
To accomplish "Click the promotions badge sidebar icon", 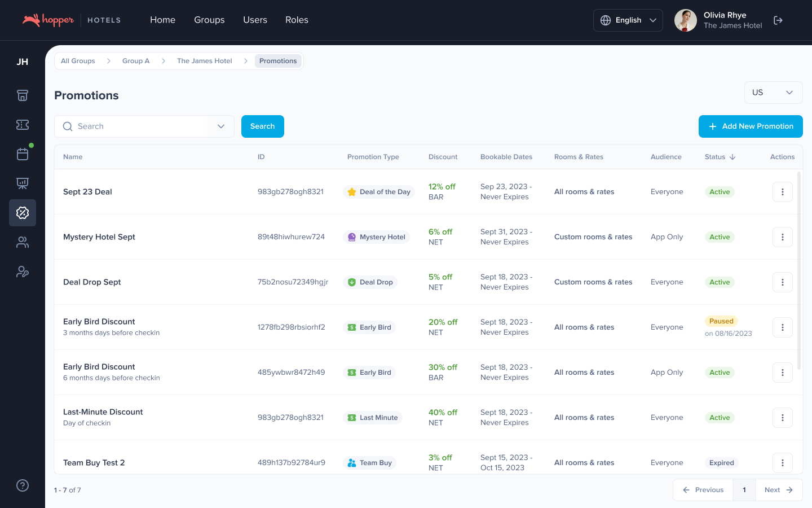I will (x=23, y=213).
